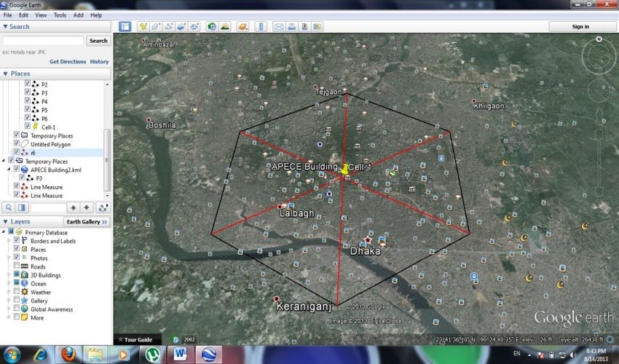Open uTorrent from the taskbar

click(152, 354)
